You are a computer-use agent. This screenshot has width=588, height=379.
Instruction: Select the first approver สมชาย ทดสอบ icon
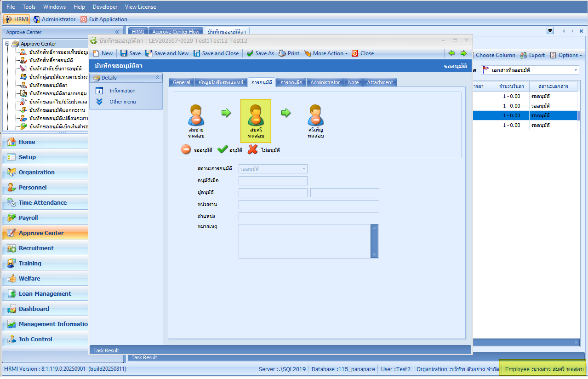coord(196,116)
